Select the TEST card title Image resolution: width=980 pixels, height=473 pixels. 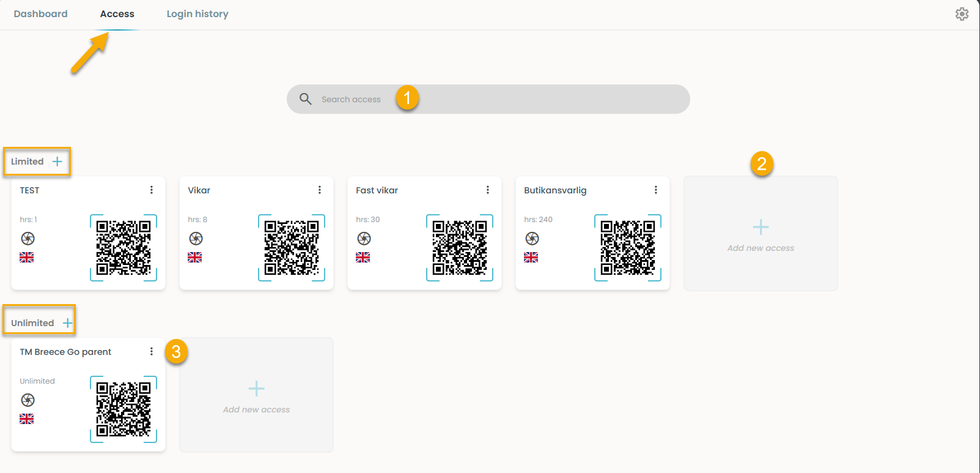pyautogui.click(x=29, y=190)
